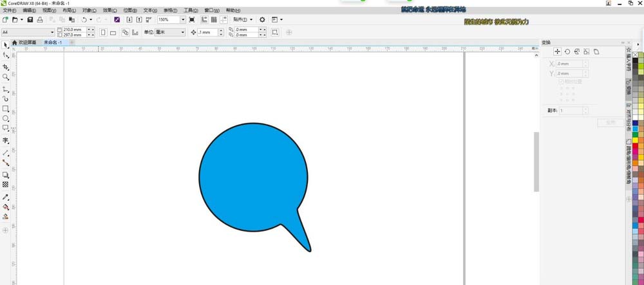Expand the application launcher dropdown arrow
The width and height of the screenshot is (644, 285).
(281, 20)
